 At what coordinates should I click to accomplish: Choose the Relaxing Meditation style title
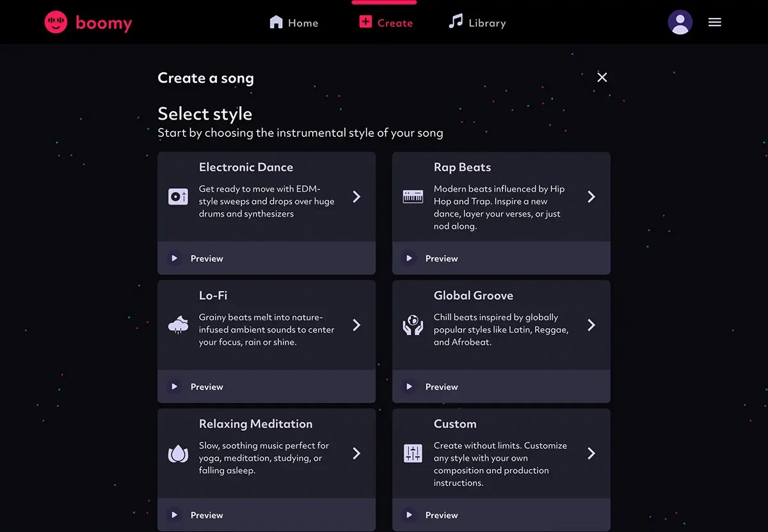tap(255, 424)
